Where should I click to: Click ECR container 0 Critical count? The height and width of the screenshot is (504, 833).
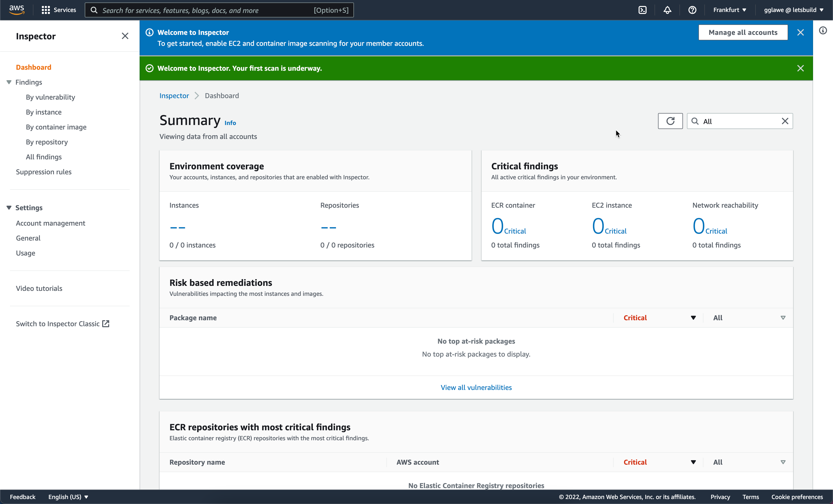point(508,226)
